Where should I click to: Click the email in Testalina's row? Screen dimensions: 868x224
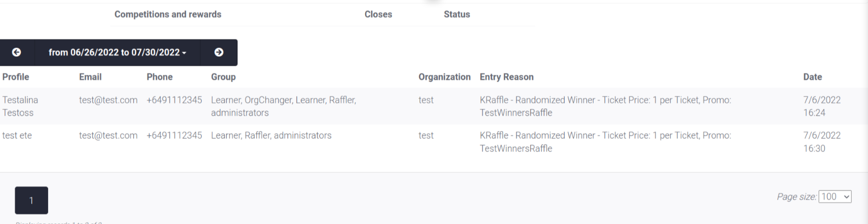108,100
